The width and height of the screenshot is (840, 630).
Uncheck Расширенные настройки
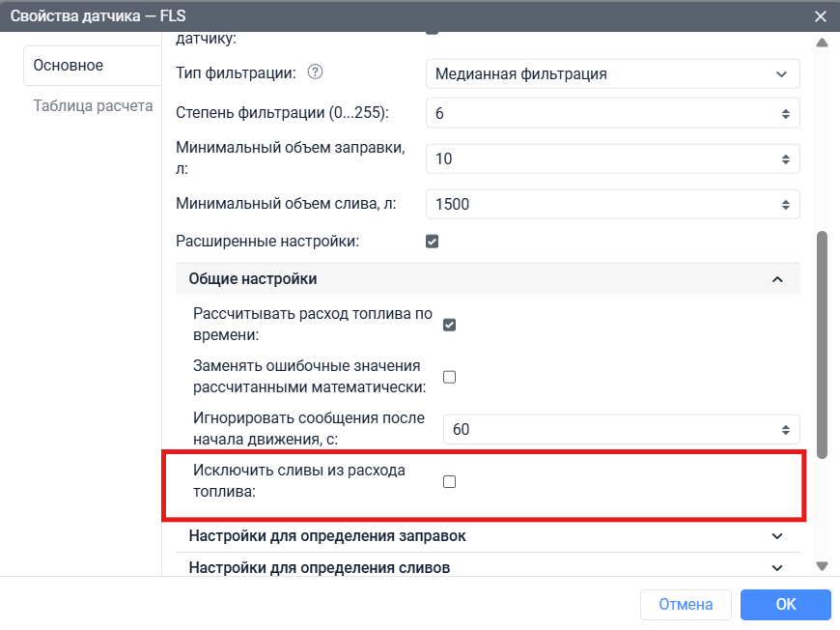pos(432,241)
